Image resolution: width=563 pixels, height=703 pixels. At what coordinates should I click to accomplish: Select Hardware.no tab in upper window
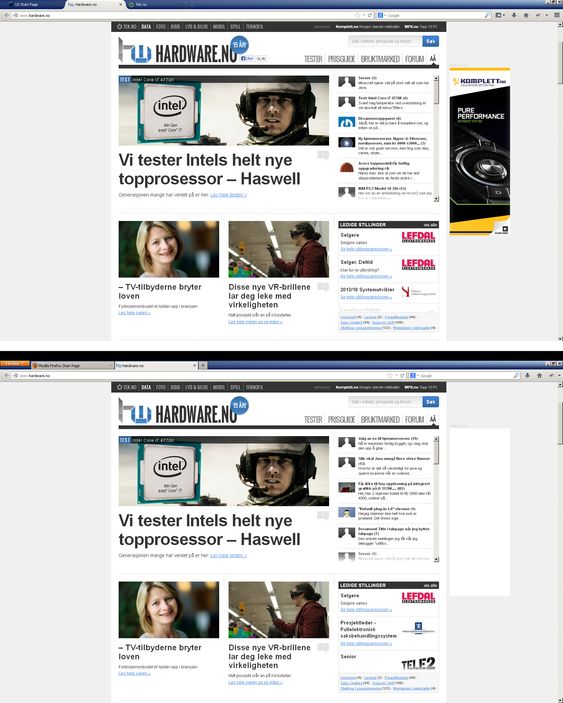(92, 4)
